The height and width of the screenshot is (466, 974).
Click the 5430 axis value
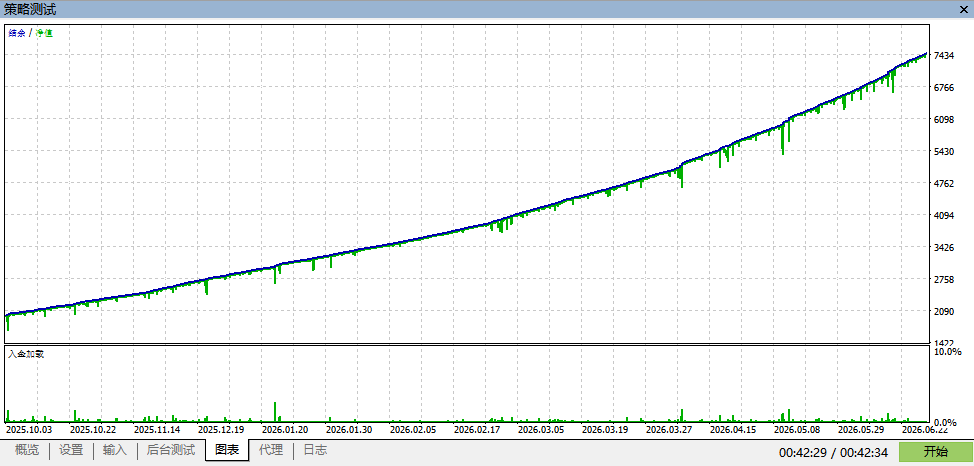tap(944, 152)
